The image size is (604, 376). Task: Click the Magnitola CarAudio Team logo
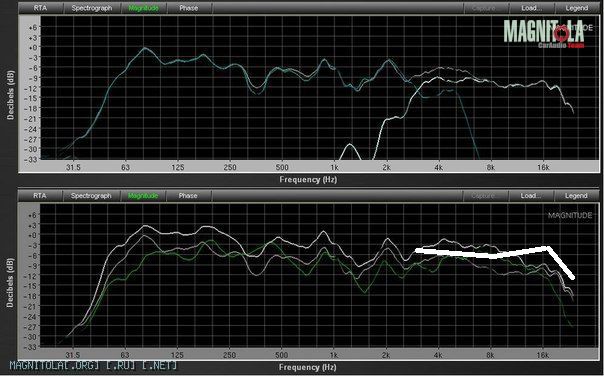point(544,33)
